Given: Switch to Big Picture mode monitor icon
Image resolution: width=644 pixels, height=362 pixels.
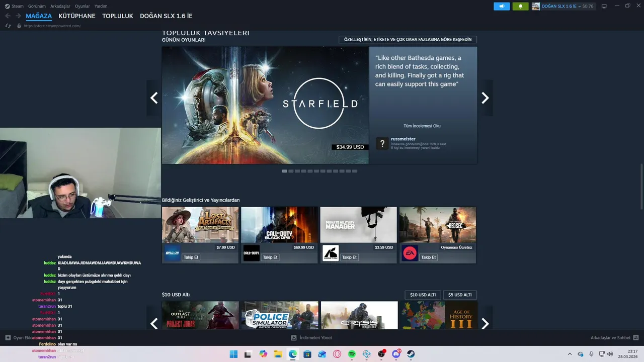Looking at the screenshot, I should (604, 6).
